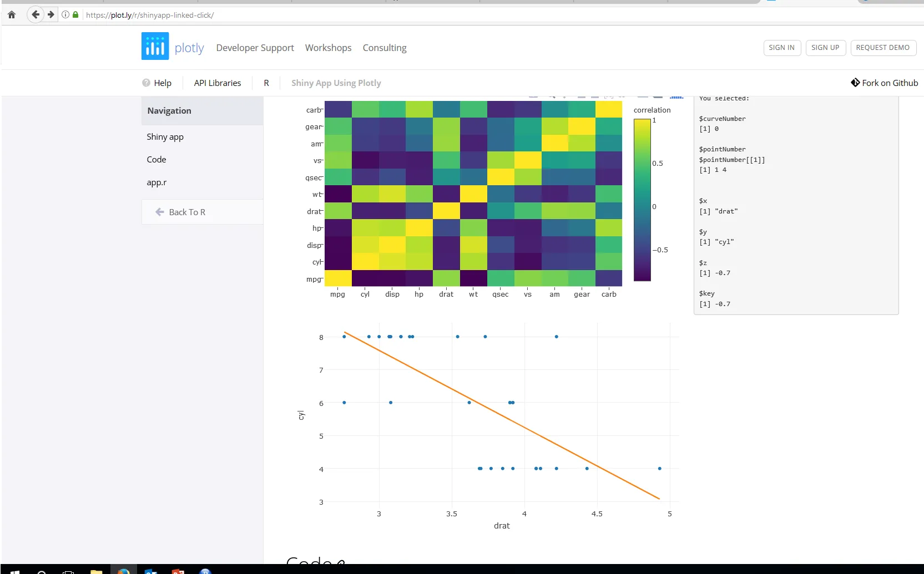Click the 'correlation' colorbar title
The height and width of the screenshot is (574, 924).
click(652, 110)
